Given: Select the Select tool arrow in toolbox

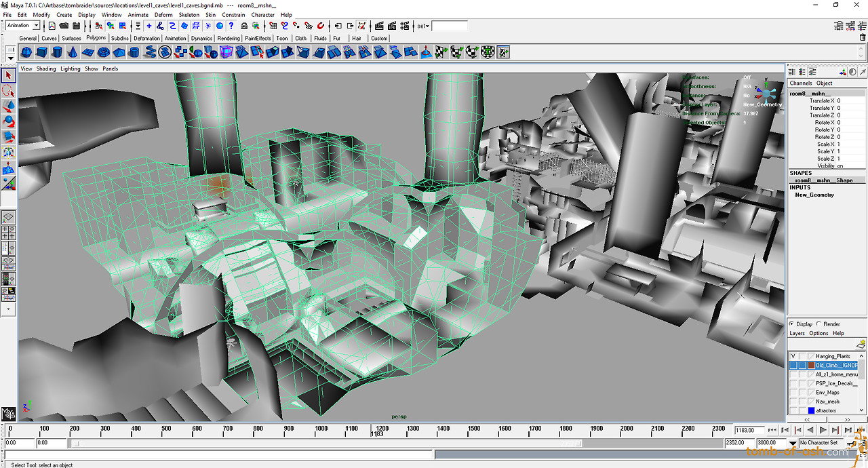Looking at the screenshot, I should pos(9,75).
